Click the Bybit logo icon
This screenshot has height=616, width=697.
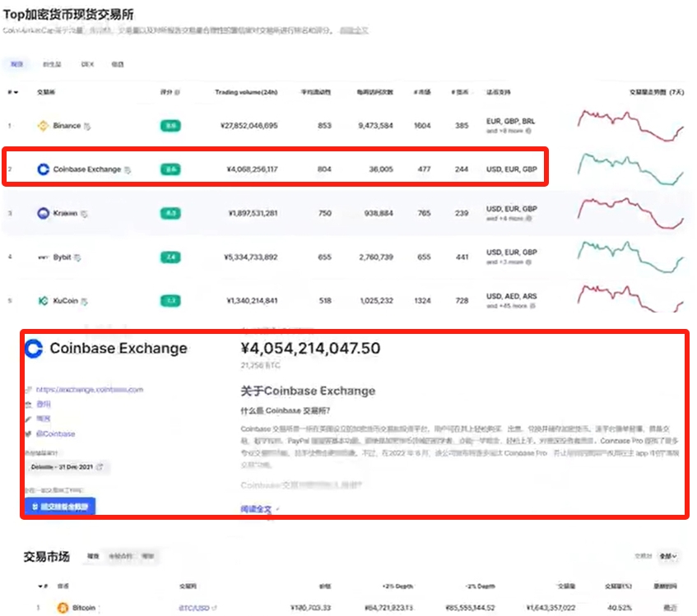(x=43, y=257)
